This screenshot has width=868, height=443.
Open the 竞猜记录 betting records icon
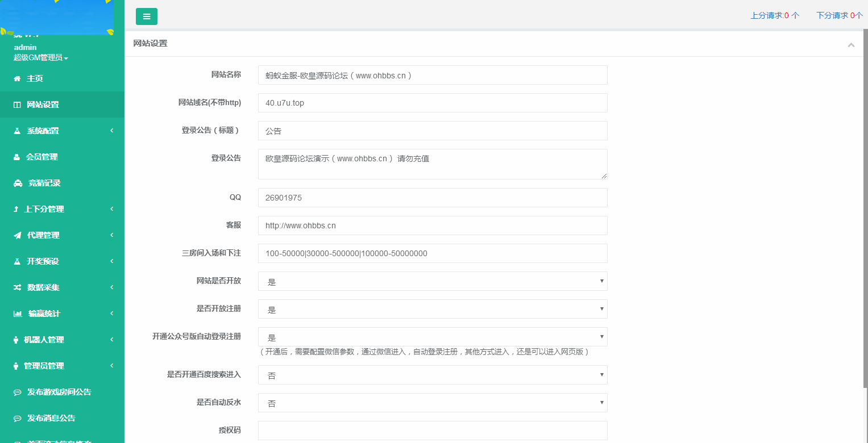[x=17, y=183]
